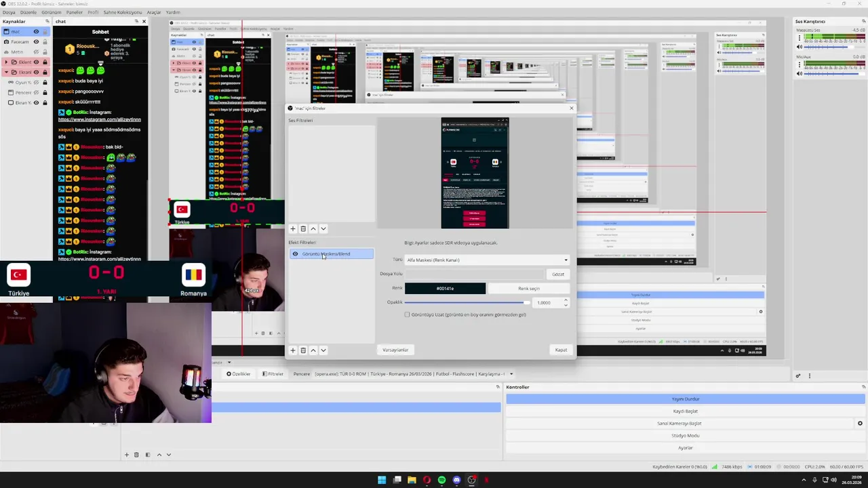Click Kapat to close filter dialog

pos(561,350)
